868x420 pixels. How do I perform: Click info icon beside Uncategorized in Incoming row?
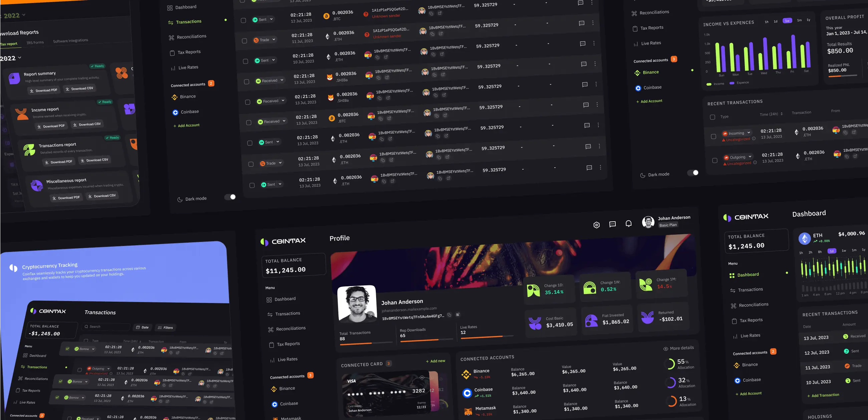[x=754, y=138]
